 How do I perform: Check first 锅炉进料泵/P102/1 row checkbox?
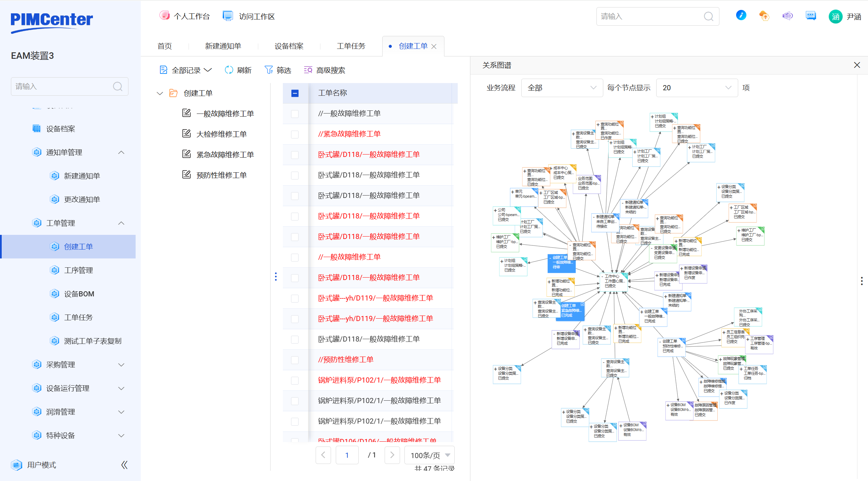pyautogui.click(x=295, y=380)
